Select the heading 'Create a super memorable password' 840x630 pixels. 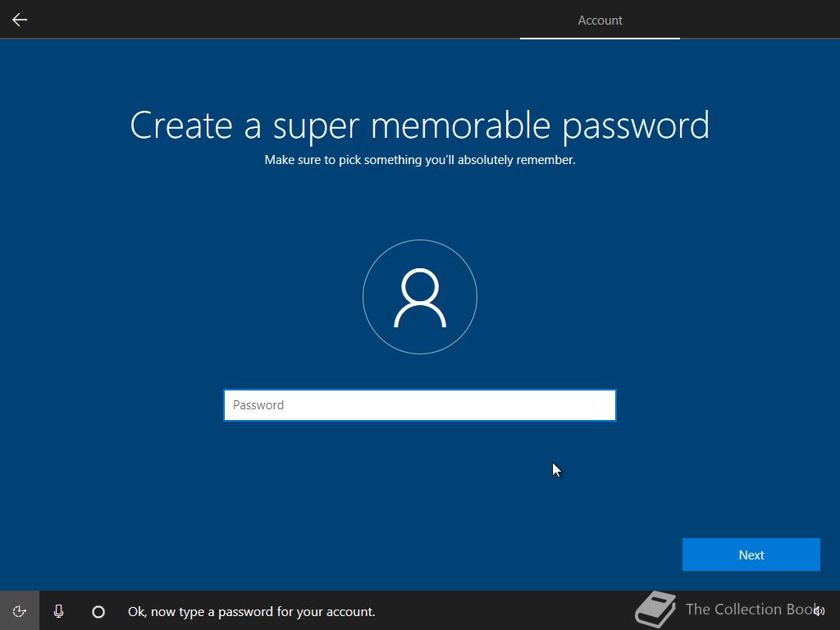tap(420, 126)
